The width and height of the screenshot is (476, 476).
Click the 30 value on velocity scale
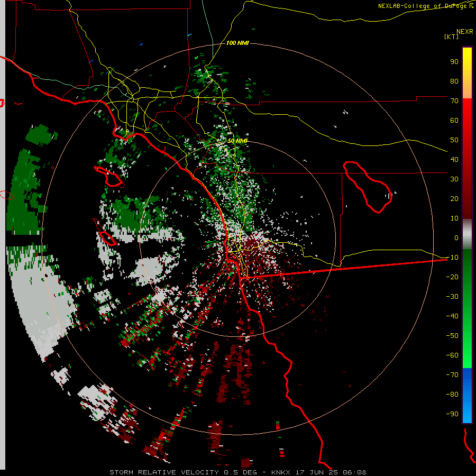(x=454, y=179)
